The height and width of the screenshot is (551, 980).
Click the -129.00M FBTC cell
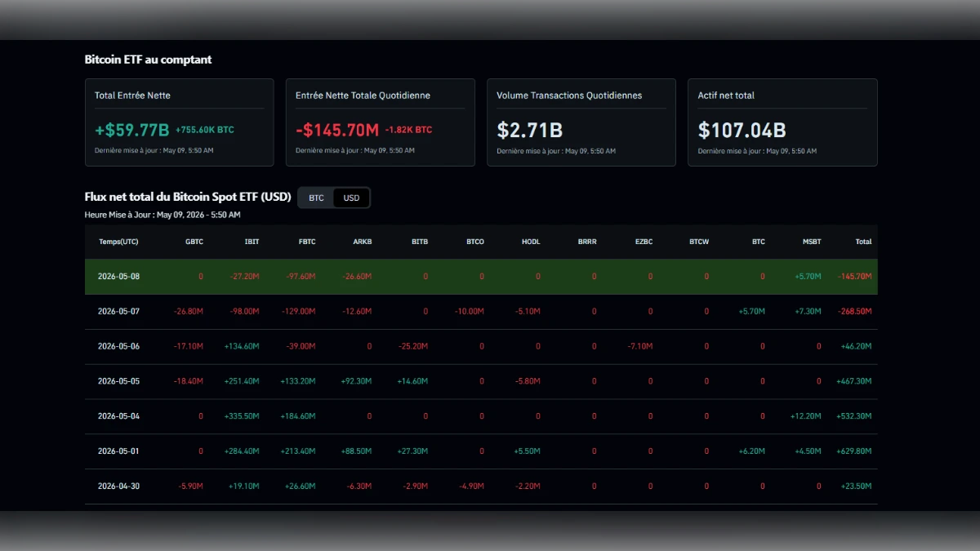tap(299, 312)
